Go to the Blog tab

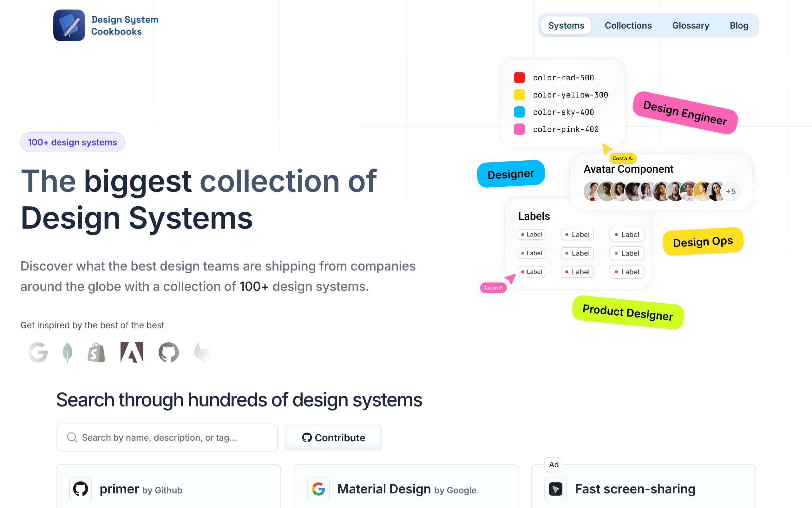(x=739, y=25)
